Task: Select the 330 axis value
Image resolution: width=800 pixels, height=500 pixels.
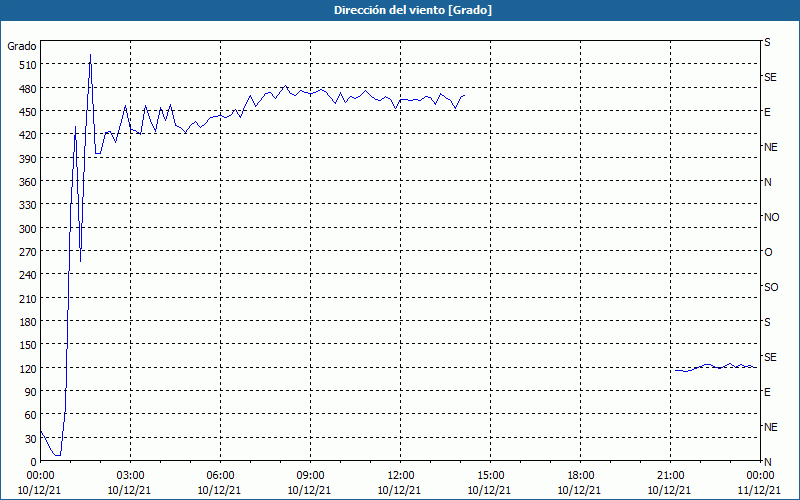Action: point(28,205)
